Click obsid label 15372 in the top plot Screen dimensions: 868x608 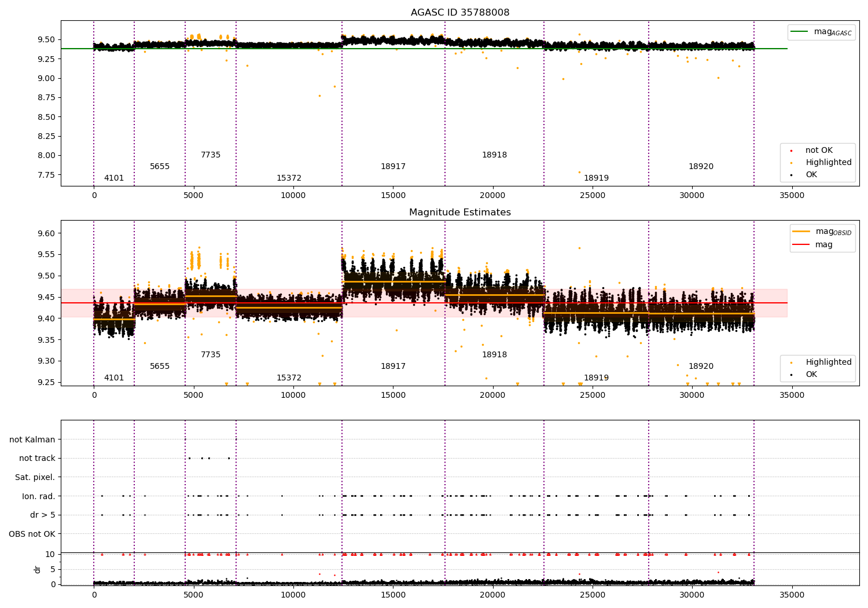click(x=289, y=178)
